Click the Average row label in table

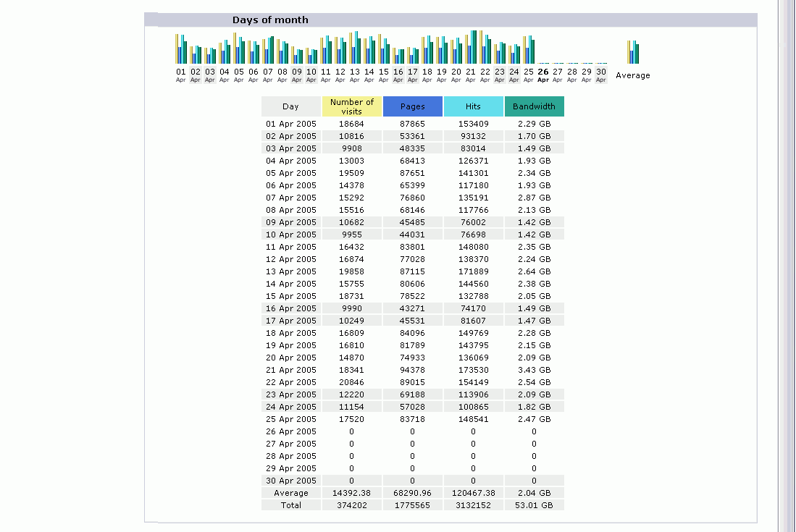[x=290, y=493]
